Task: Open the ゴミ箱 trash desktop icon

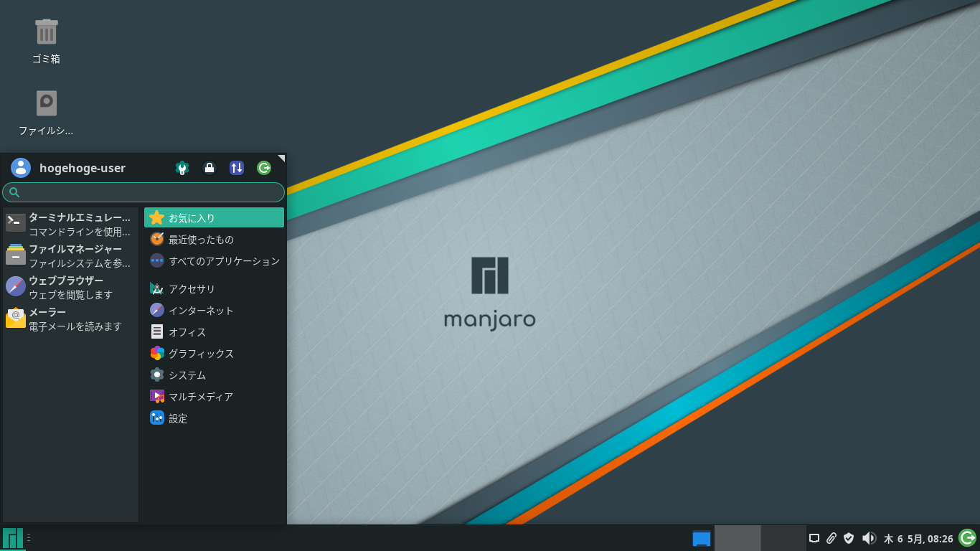Action: point(46,42)
